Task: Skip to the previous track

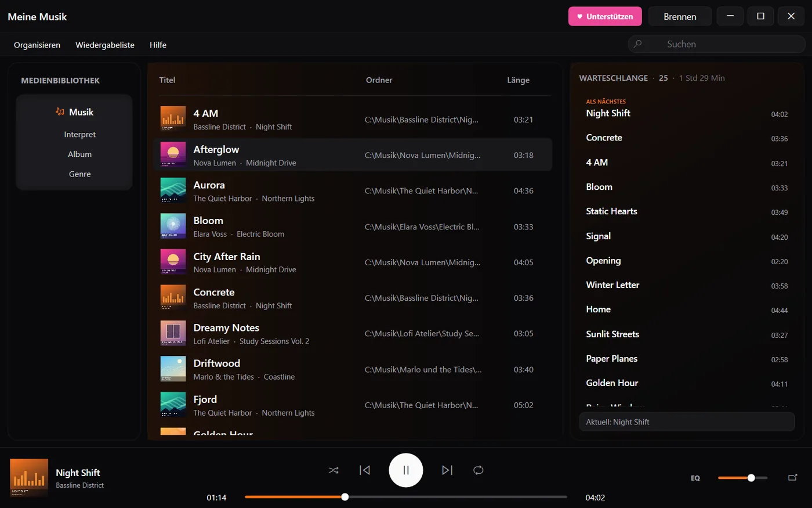Action: tap(365, 470)
